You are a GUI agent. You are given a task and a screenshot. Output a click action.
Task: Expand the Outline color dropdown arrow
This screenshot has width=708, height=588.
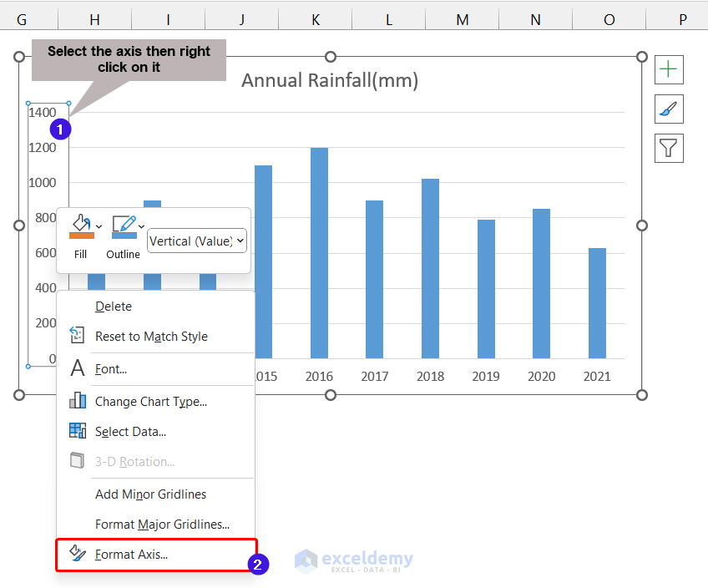click(x=141, y=226)
